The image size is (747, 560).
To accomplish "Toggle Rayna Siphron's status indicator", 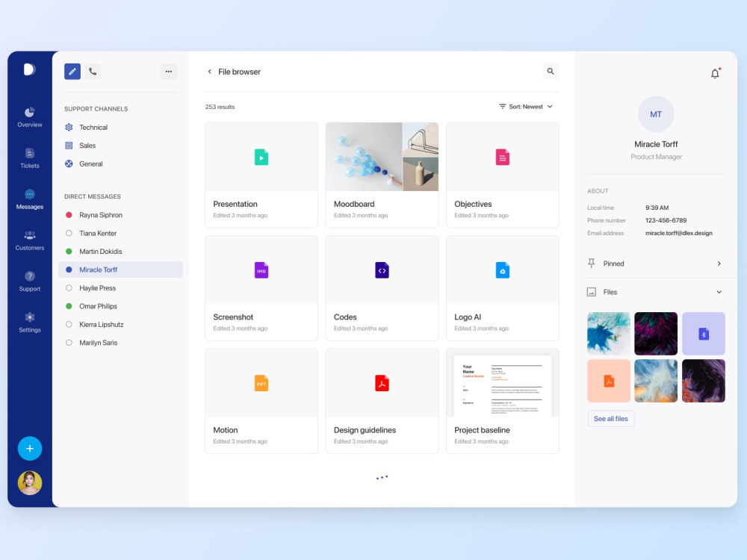I will tap(68, 215).
